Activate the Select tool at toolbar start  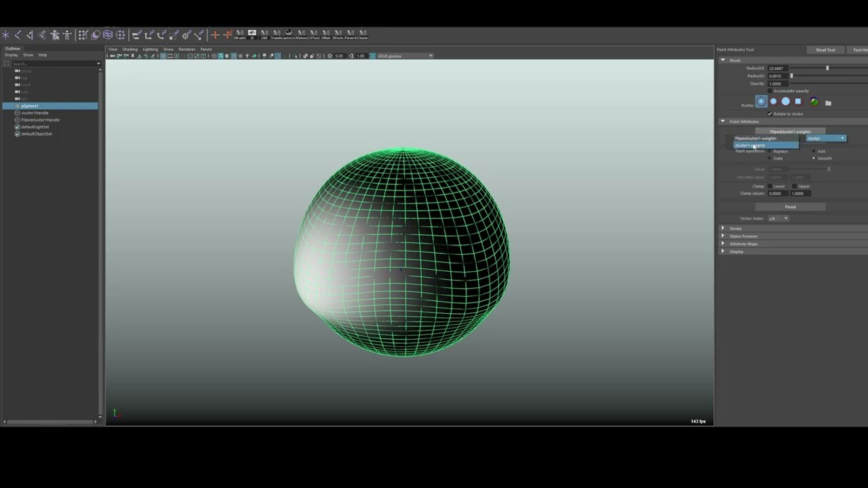click(x=5, y=35)
